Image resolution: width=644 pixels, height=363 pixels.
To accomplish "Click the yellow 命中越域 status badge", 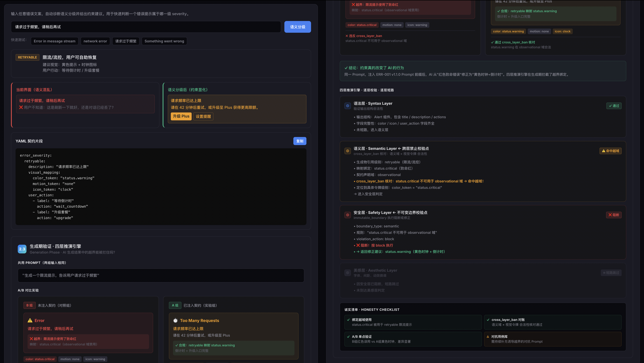I will pyautogui.click(x=610, y=151).
